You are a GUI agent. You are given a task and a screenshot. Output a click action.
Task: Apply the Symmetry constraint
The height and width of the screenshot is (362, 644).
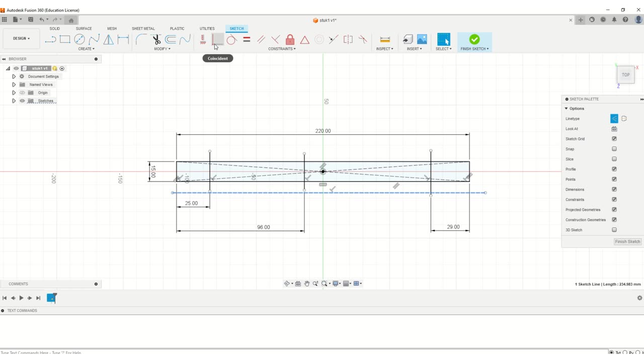[348, 40]
